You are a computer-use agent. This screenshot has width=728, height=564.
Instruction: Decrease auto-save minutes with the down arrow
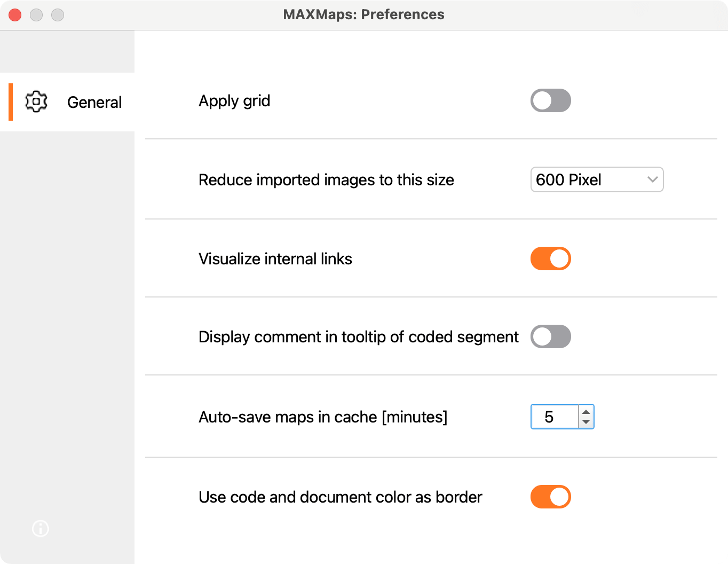pyautogui.click(x=585, y=421)
